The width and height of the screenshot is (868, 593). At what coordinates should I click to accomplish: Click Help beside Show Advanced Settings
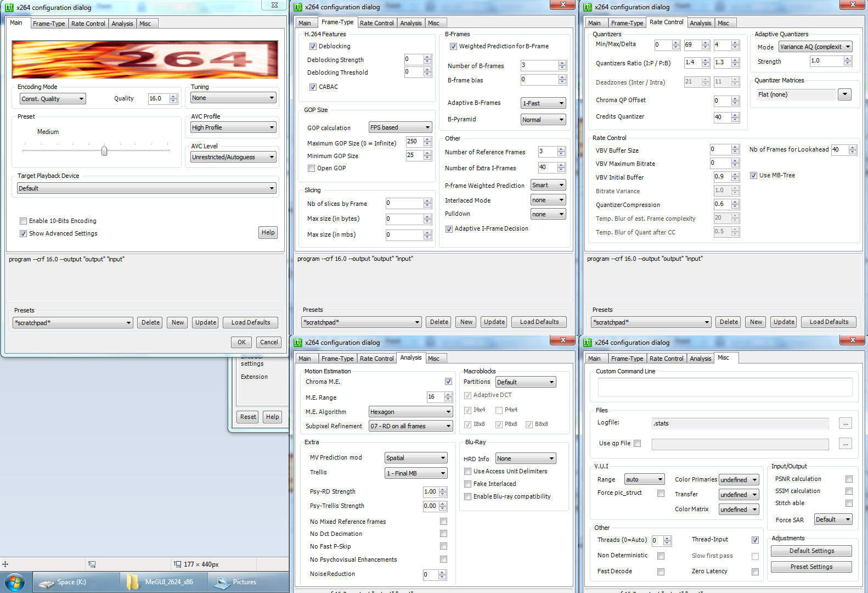[x=268, y=233]
